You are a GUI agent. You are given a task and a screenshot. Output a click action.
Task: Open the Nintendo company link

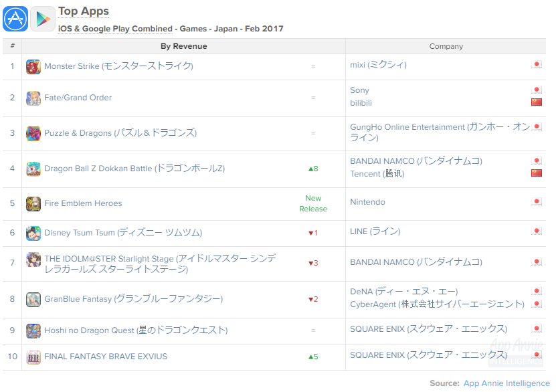click(367, 202)
